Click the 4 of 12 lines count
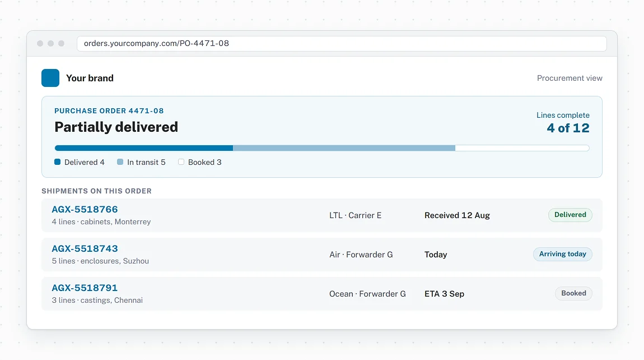Viewport: 644px width, 360px height. pos(568,128)
